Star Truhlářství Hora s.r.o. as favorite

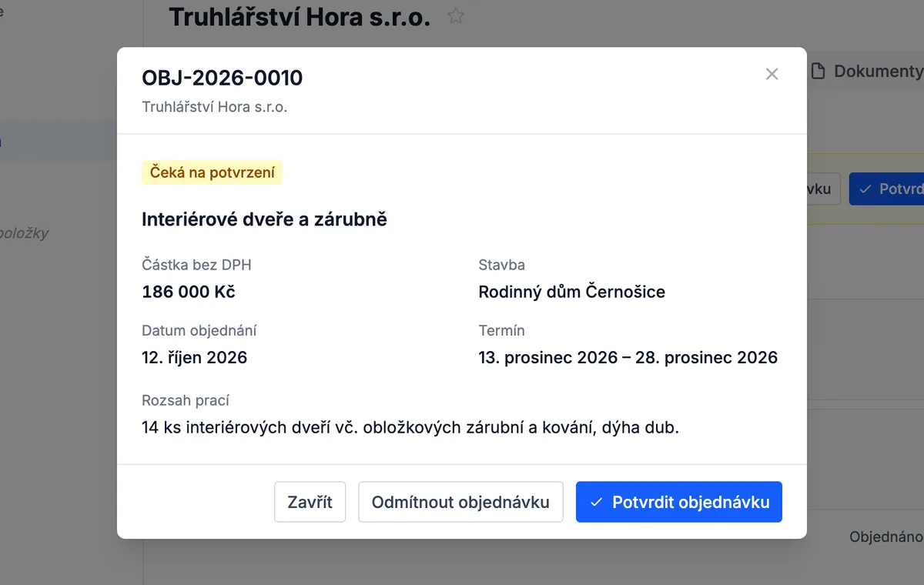pyautogui.click(x=456, y=16)
